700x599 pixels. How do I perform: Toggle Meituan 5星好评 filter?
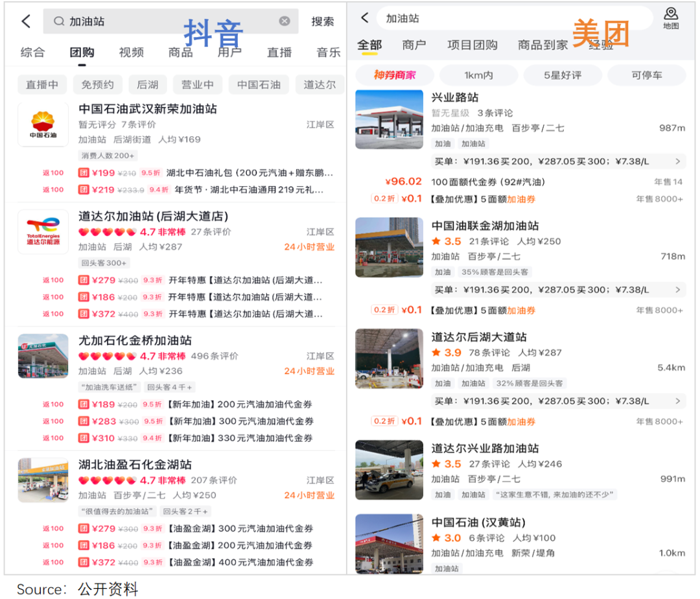pos(563,75)
